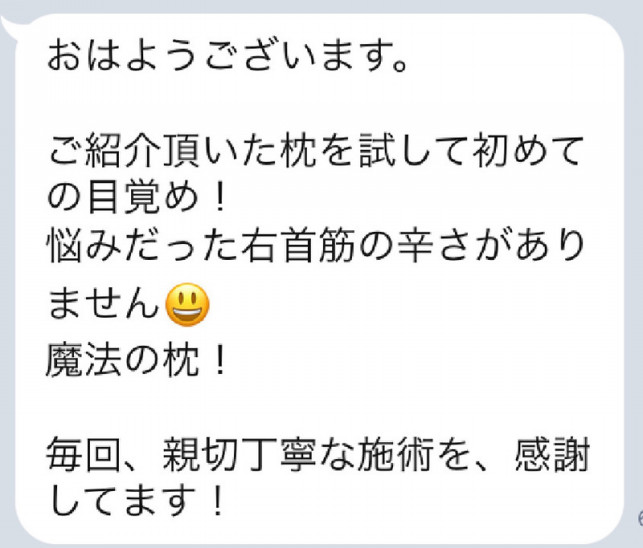The height and width of the screenshot is (548, 643).
Task: Tap the empty line below the greeting
Action: click(316, 103)
